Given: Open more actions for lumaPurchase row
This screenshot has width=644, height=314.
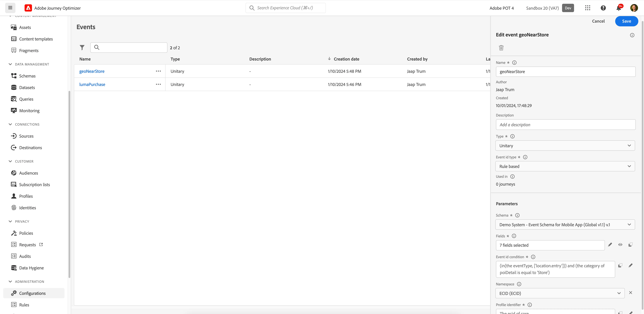Looking at the screenshot, I should click(x=158, y=85).
